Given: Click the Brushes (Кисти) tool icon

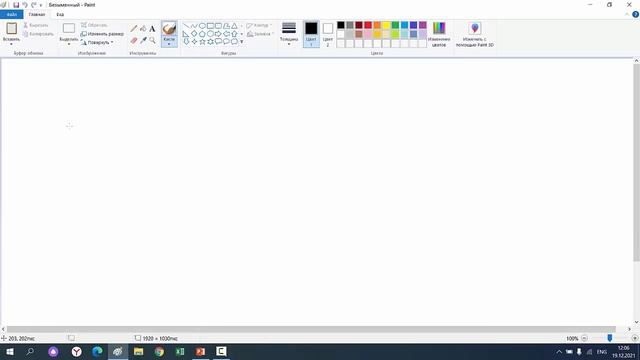Looking at the screenshot, I should click(169, 29).
